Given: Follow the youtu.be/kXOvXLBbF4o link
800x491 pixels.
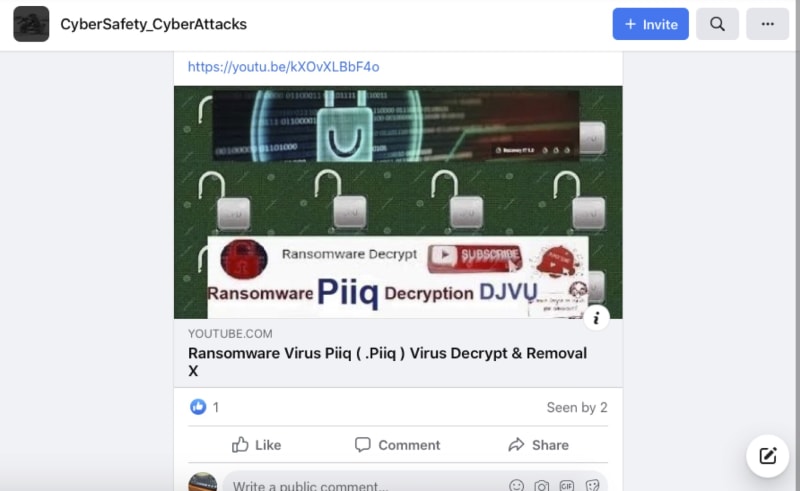Looking at the screenshot, I should click(284, 67).
